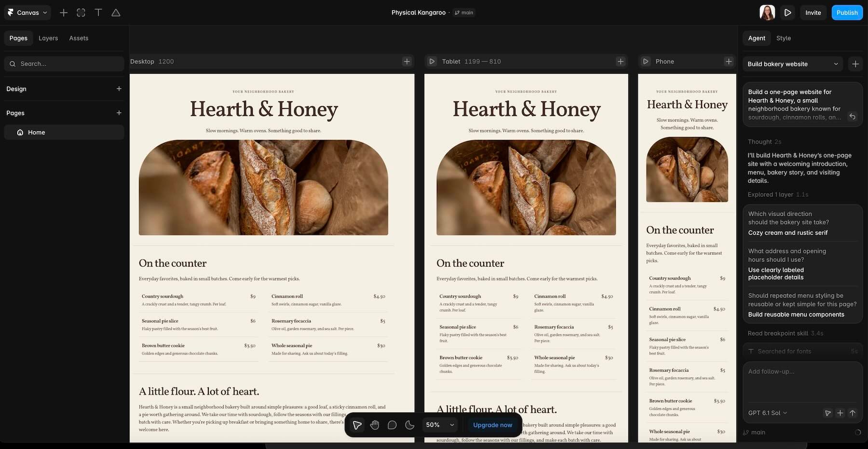This screenshot has width=868, height=449.
Task: Open the 50% zoom dropdown
Action: (440, 425)
